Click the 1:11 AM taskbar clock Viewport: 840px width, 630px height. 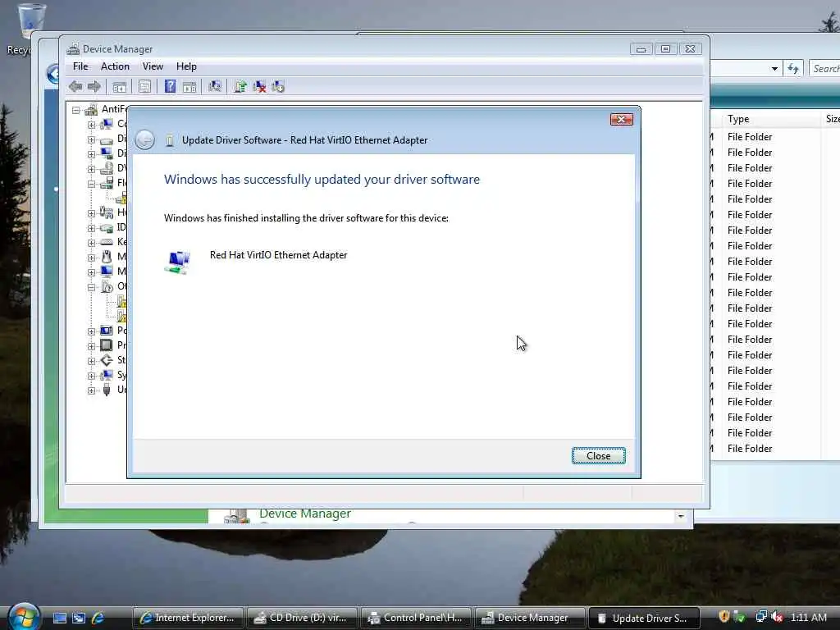point(808,617)
